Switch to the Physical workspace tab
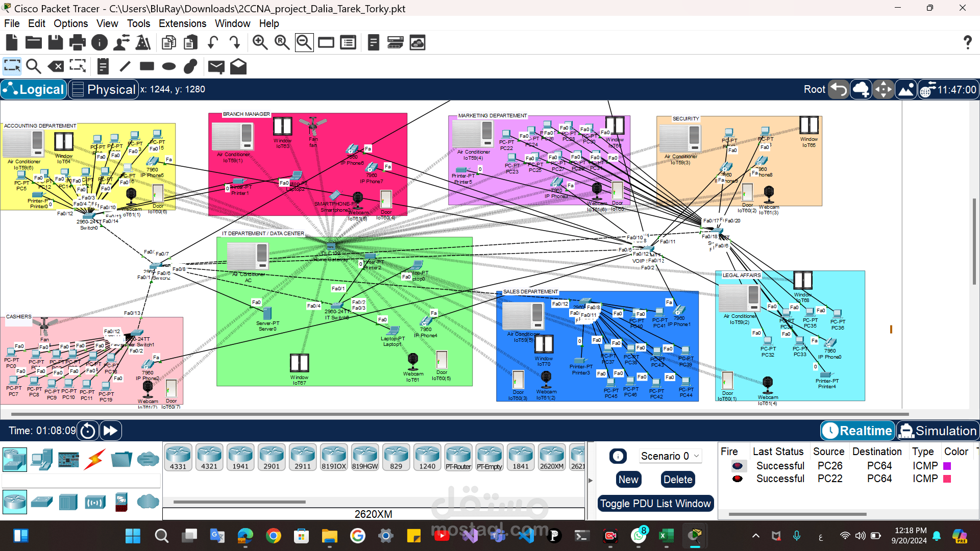 pyautogui.click(x=104, y=89)
